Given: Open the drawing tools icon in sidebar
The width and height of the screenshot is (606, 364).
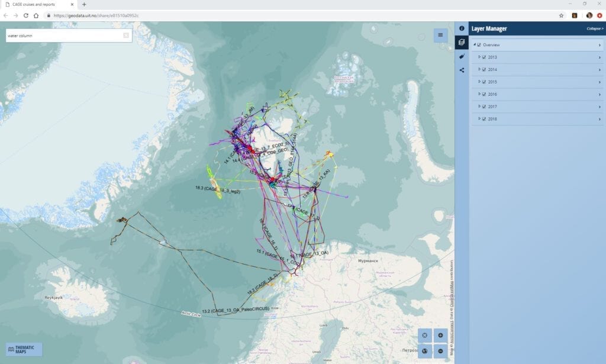Looking at the screenshot, I should pos(462,56).
